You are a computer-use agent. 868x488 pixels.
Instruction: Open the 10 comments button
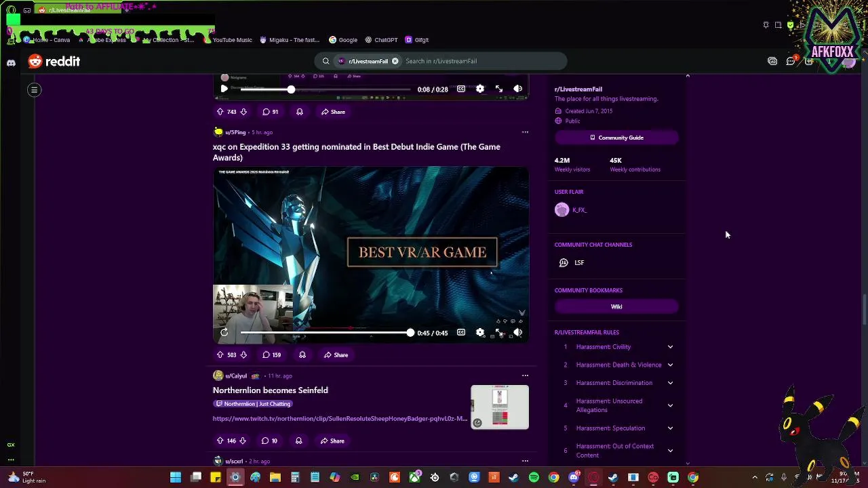tap(270, 441)
